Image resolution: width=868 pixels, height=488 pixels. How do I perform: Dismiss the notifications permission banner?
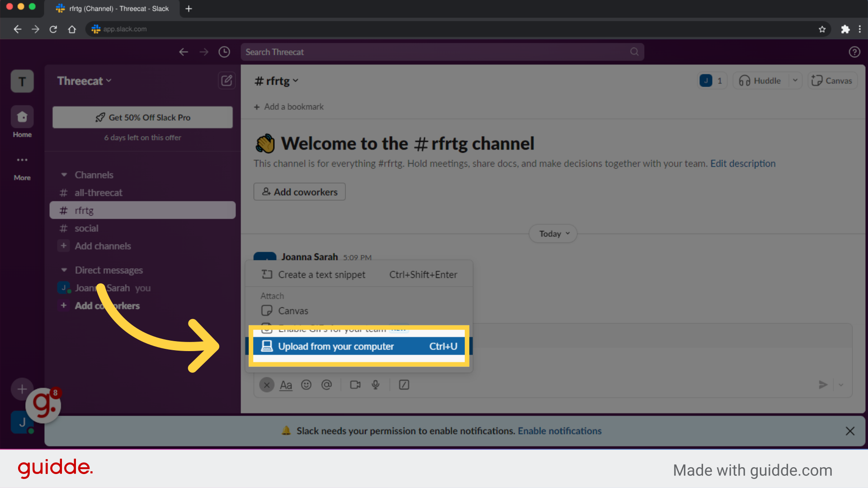(850, 431)
